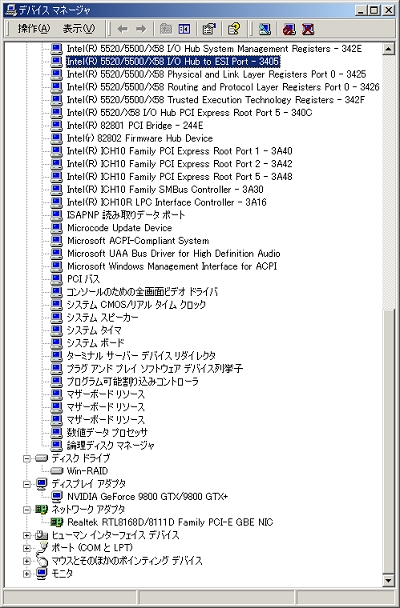Select ISAPNP 読み取りデータ ポート
Viewport: 400px width, 608px height.
[126, 215]
